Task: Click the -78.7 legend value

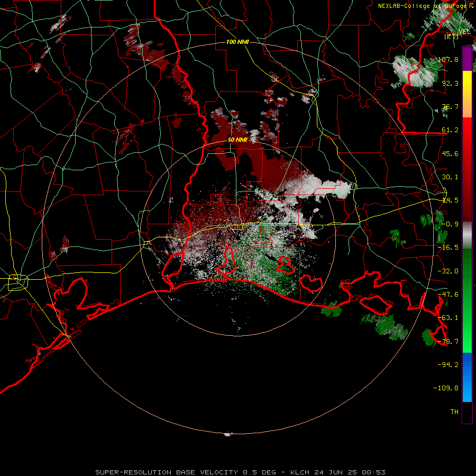Action: (x=448, y=342)
